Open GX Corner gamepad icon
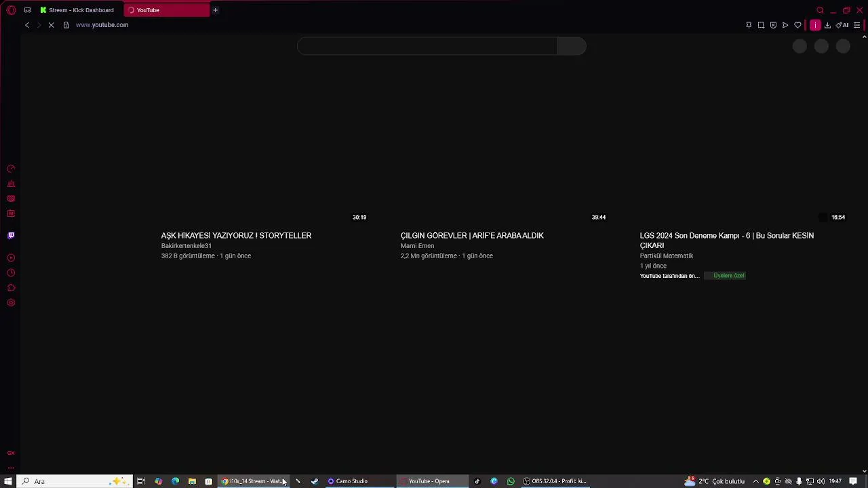 (x=27, y=10)
